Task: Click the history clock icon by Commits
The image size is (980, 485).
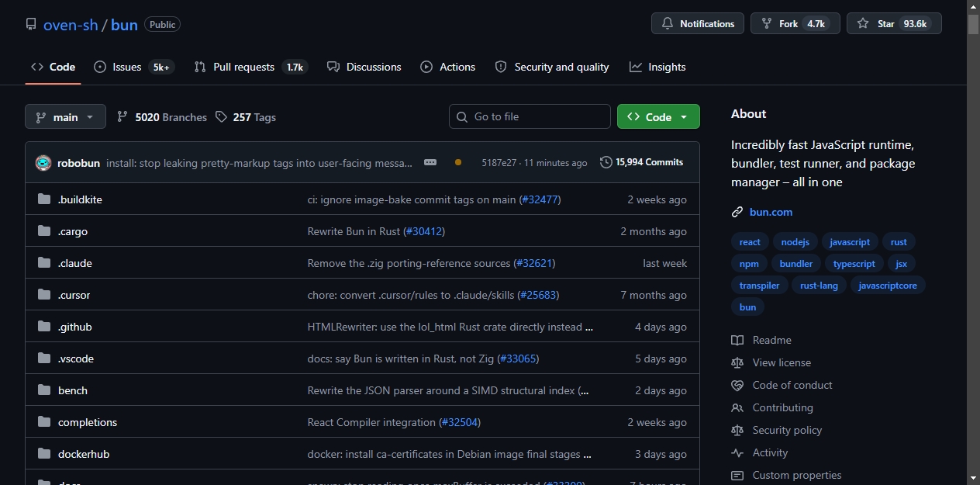Action: coord(606,162)
